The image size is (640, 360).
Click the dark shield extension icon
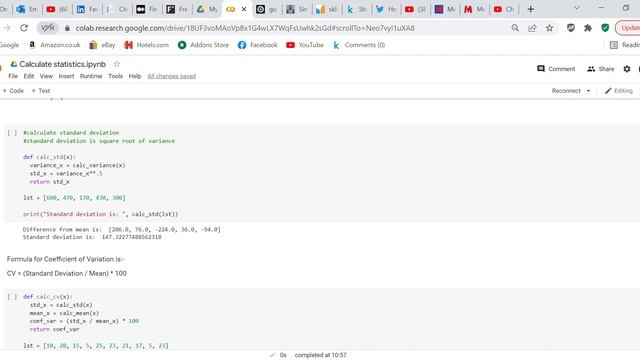(571, 28)
